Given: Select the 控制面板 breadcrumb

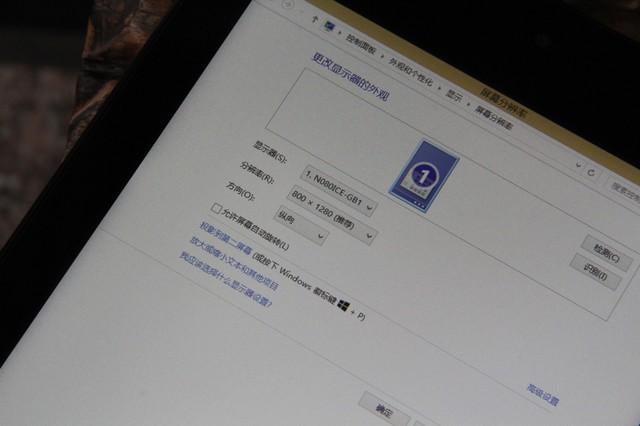Looking at the screenshot, I should click(x=361, y=44).
